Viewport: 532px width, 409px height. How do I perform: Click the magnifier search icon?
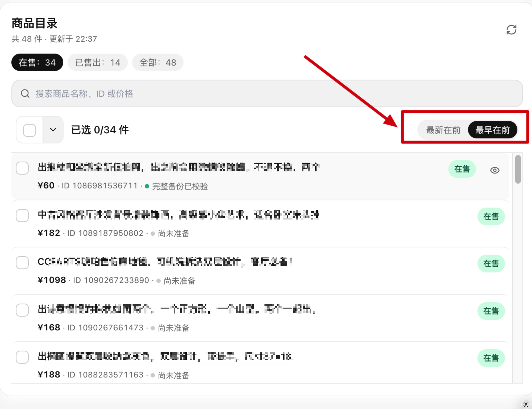[x=25, y=93]
